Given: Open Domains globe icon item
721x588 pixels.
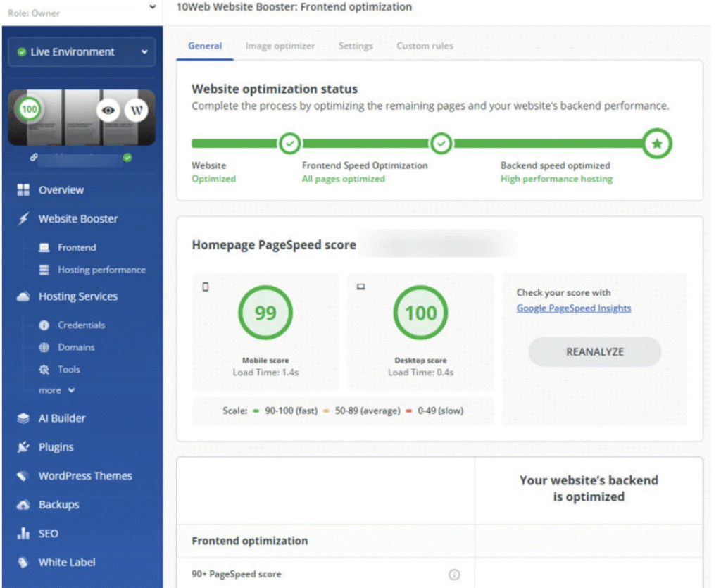Looking at the screenshot, I should point(44,347).
